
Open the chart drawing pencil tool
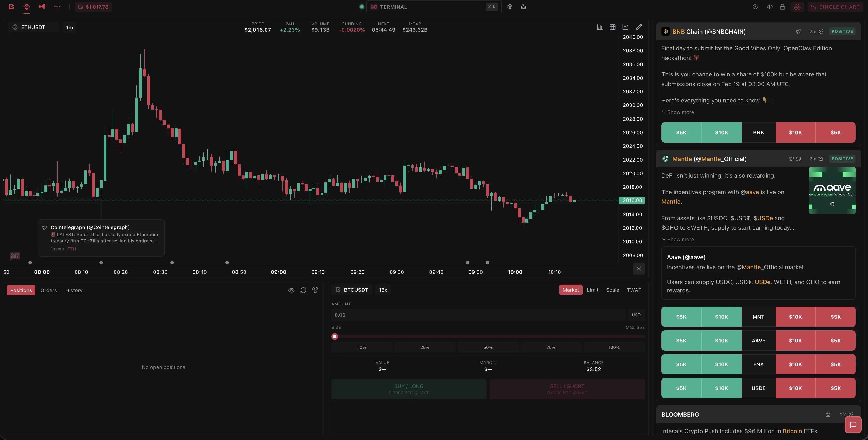tap(638, 27)
